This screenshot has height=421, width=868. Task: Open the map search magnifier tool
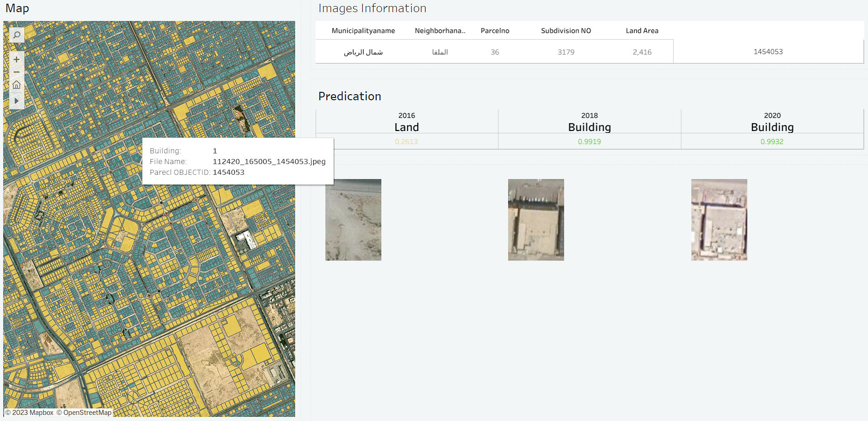(17, 35)
